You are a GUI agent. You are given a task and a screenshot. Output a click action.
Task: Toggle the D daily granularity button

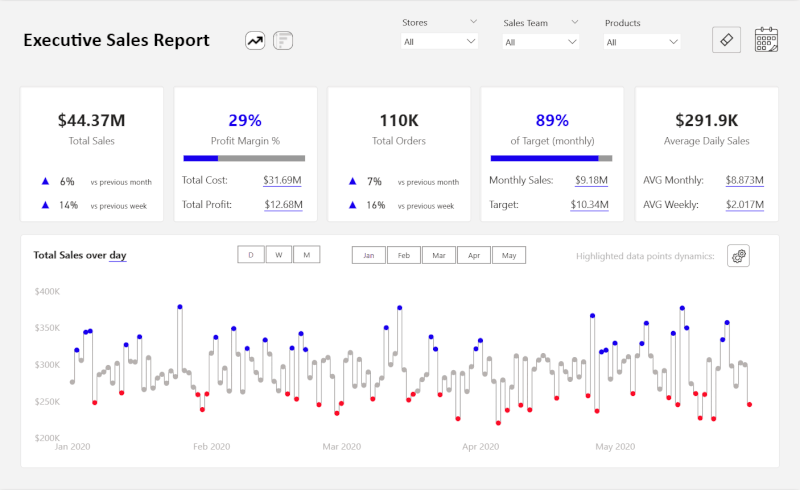[x=251, y=255]
